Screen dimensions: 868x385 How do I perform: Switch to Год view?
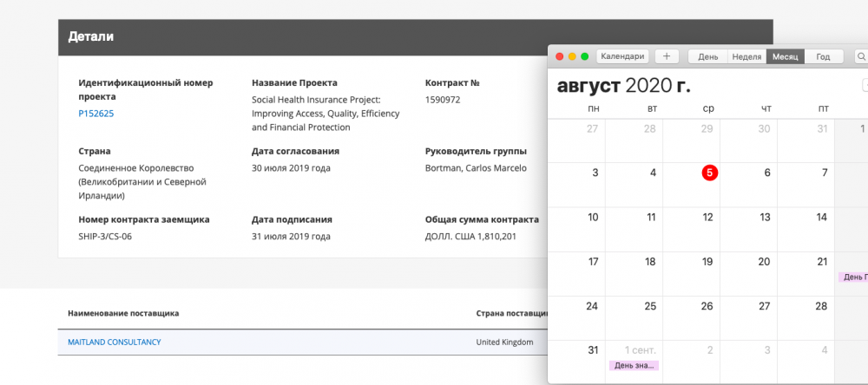pos(823,56)
